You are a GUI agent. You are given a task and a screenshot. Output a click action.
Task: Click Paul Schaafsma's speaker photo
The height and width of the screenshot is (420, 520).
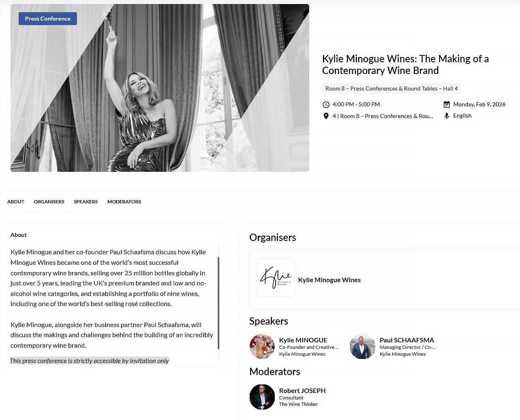(363, 346)
